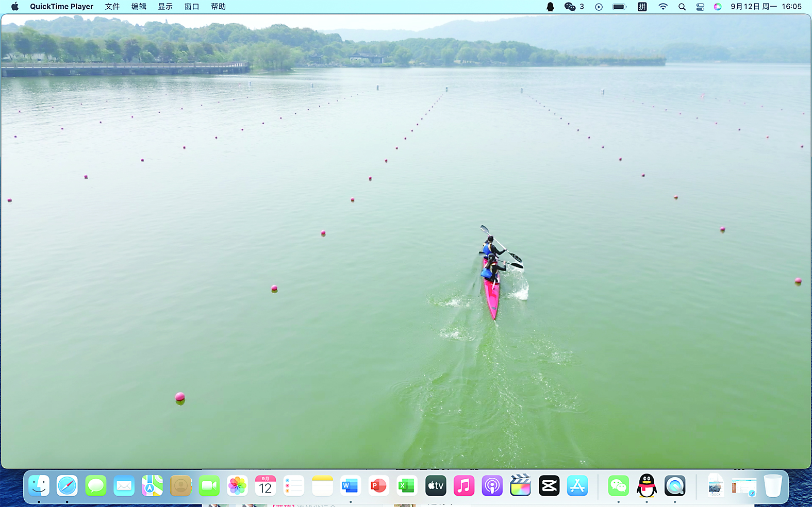The image size is (812, 507).
Task: Open the 显示 menu
Action: tap(165, 7)
